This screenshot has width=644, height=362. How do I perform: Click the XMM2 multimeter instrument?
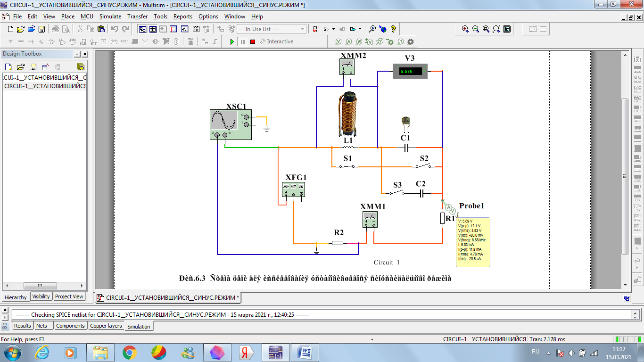coord(347,67)
